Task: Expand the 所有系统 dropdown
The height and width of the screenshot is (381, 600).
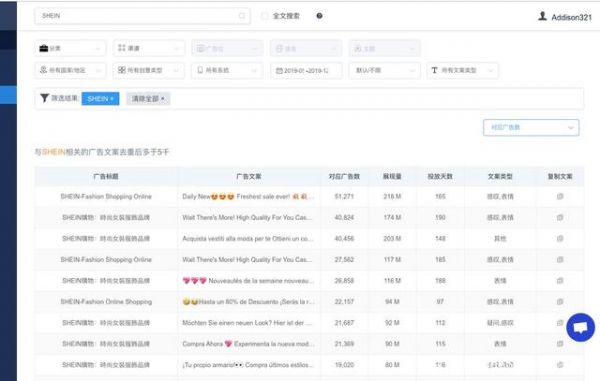Action: point(227,70)
